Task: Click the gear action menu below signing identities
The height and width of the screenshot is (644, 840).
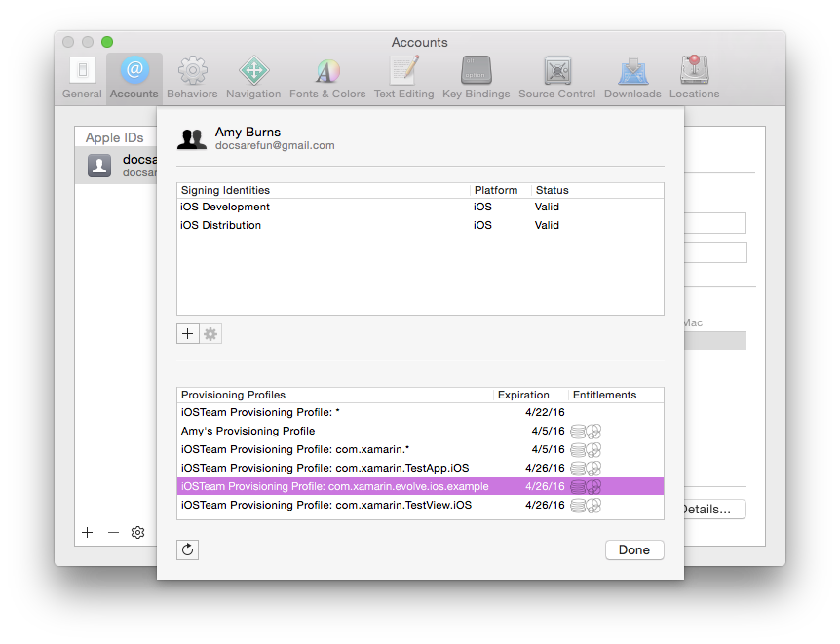Action: tap(210, 333)
